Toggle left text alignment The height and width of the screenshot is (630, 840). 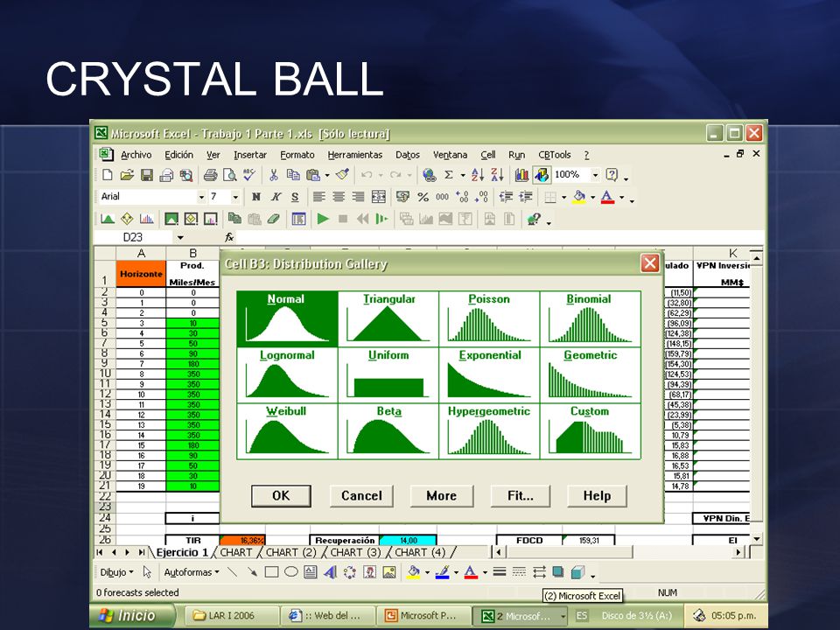(x=318, y=197)
